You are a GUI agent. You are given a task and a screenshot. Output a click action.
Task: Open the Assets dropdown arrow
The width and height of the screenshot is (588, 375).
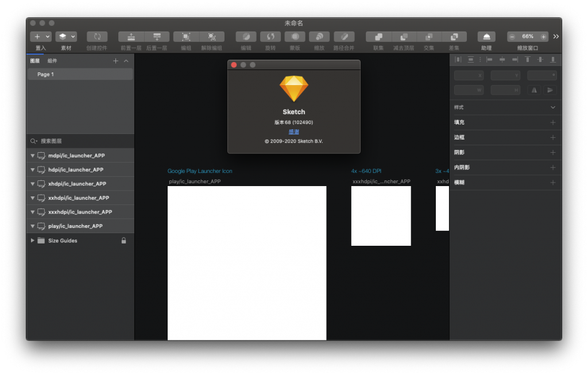coord(73,37)
